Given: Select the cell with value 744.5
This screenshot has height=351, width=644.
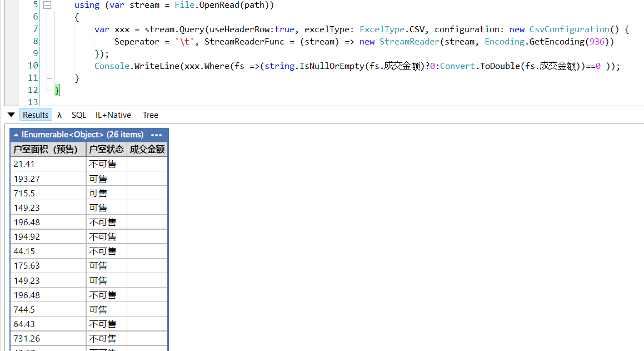Looking at the screenshot, I should (48, 309).
